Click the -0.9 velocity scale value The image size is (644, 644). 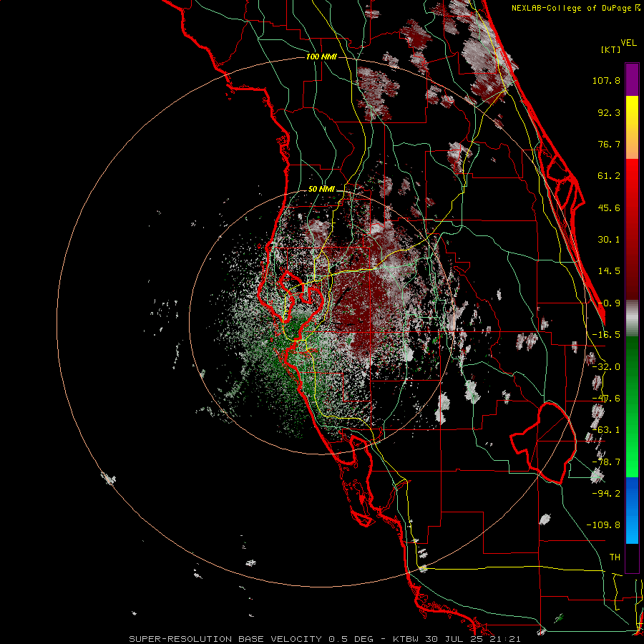609,303
